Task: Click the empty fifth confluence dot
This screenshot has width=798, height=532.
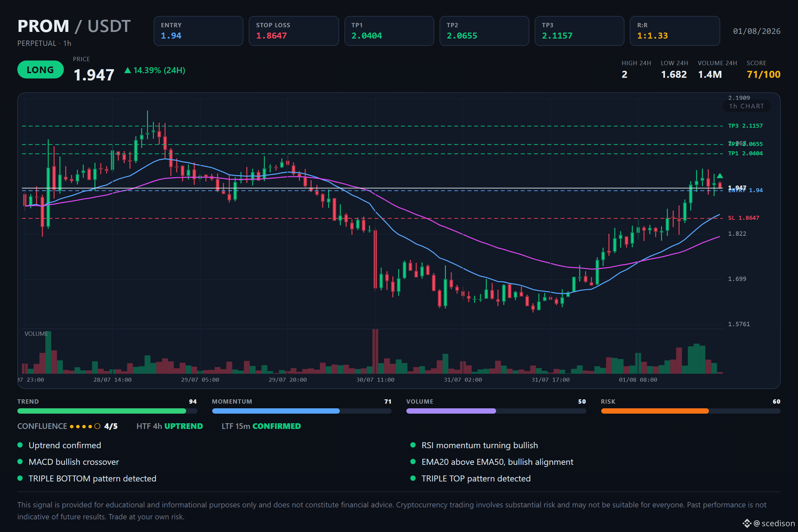Action: tap(97, 427)
